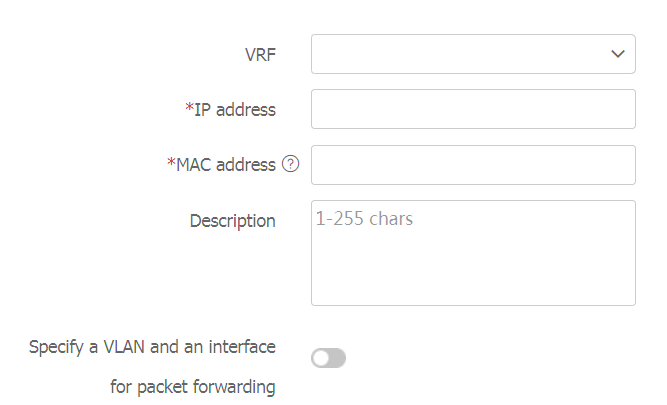Click into the MAC address text box

[x=473, y=165]
